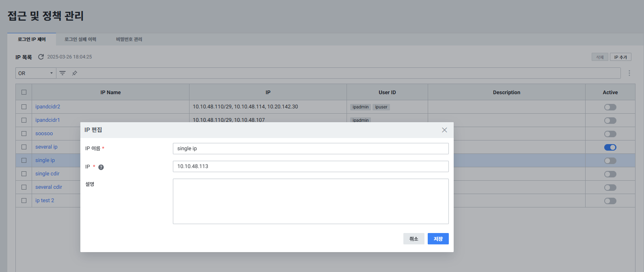
Task: Check the soosoo row checkbox
Action: pyautogui.click(x=24, y=134)
